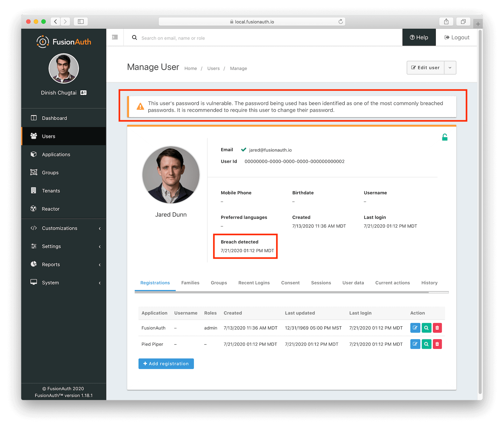
Task: Click the Customizations code icon
Action: [34, 228]
